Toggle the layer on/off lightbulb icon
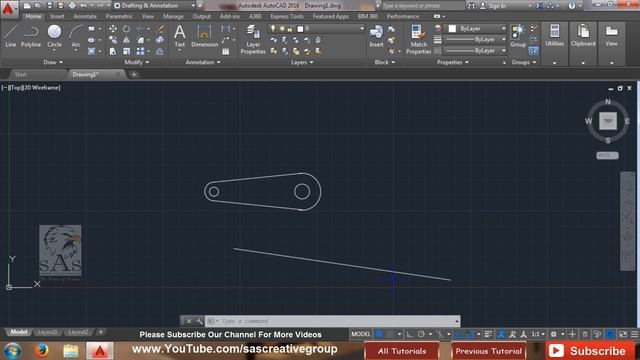Viewport: 640px width, 360px height. click(x=273, y=29)
